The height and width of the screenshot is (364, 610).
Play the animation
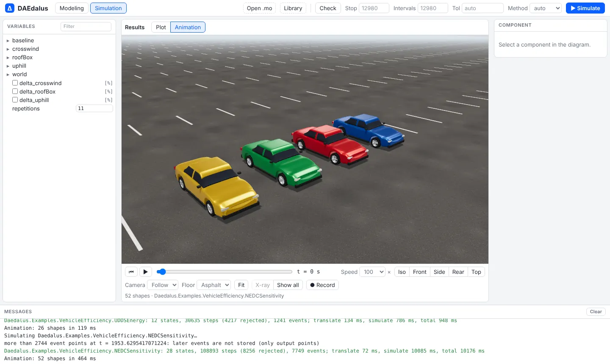pos(145,272)
